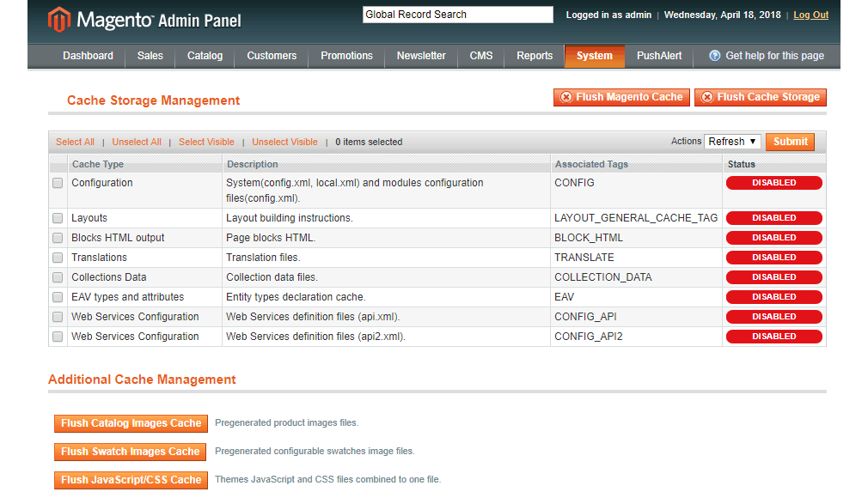Click the 'Logged in as admin' text

coord(608,15)
